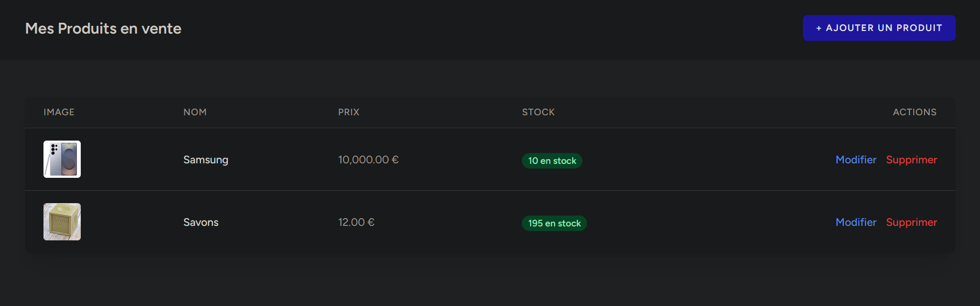Click the PRIX column header
Viewport: 980px width, 306px height.
tap(348, 112)
